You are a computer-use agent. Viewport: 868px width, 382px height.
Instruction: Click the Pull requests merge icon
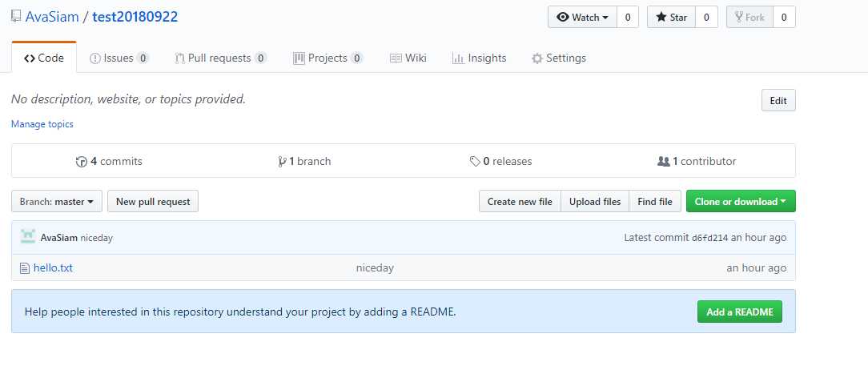(x=180, y=58)
